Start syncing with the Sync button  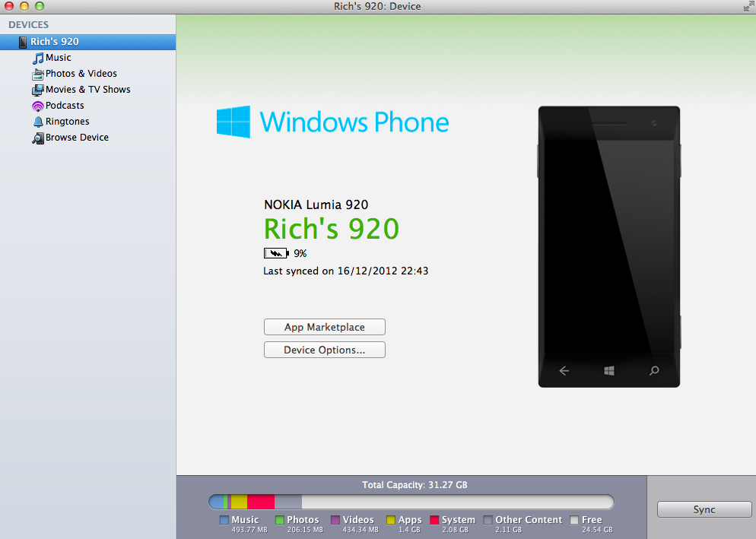704,509
